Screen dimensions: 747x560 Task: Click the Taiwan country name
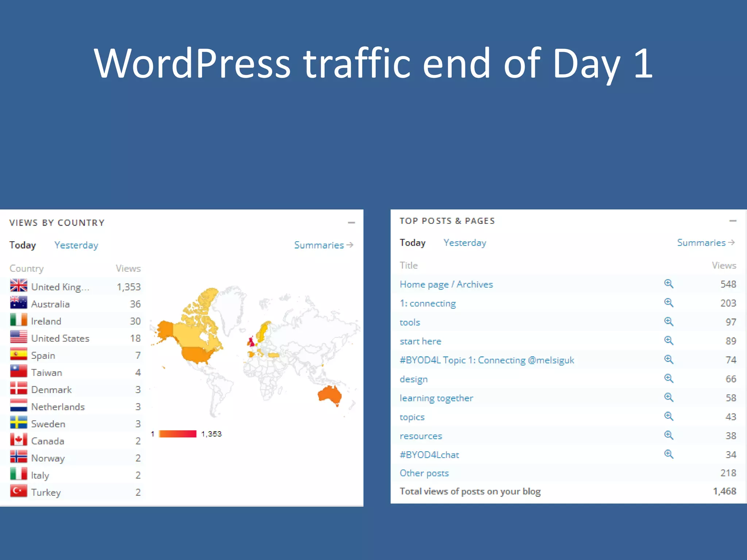pyautogui.click(x=47, y=373)
